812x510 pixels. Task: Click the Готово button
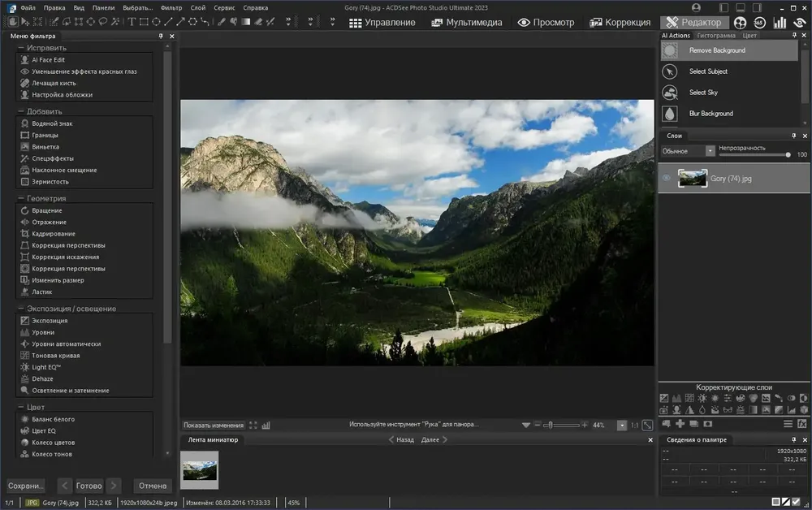pos(89,486)
